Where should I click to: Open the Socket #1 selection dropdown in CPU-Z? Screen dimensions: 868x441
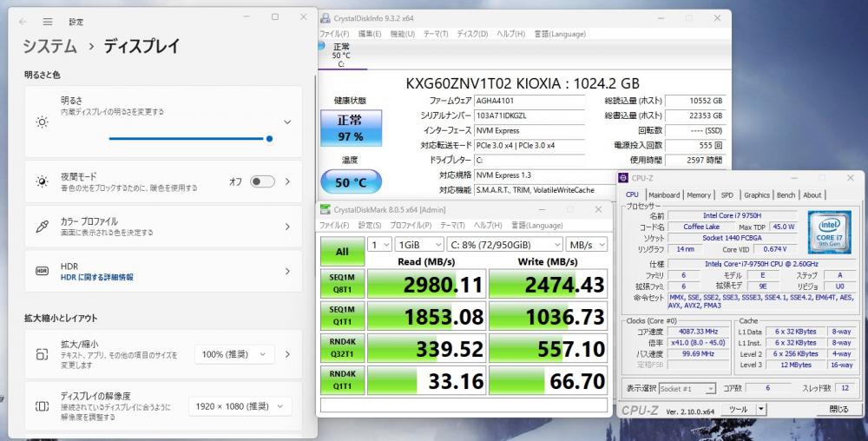tap(687, 388)
